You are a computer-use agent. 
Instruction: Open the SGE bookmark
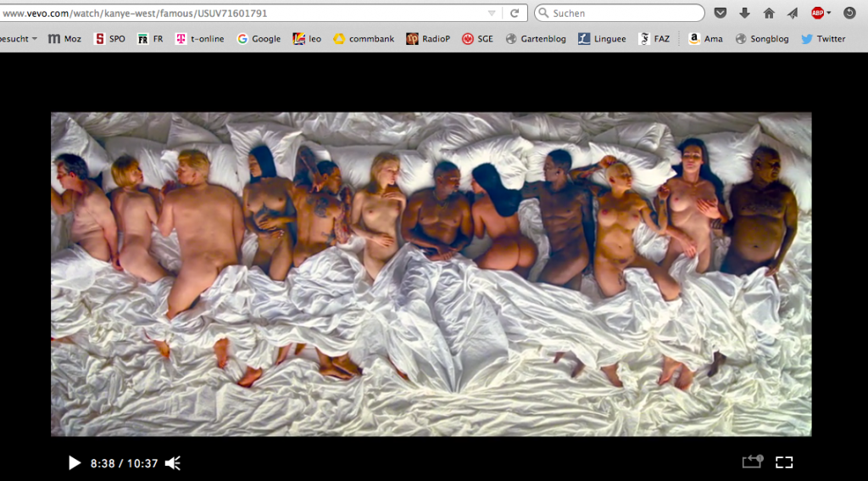click(x=477, y=39)
